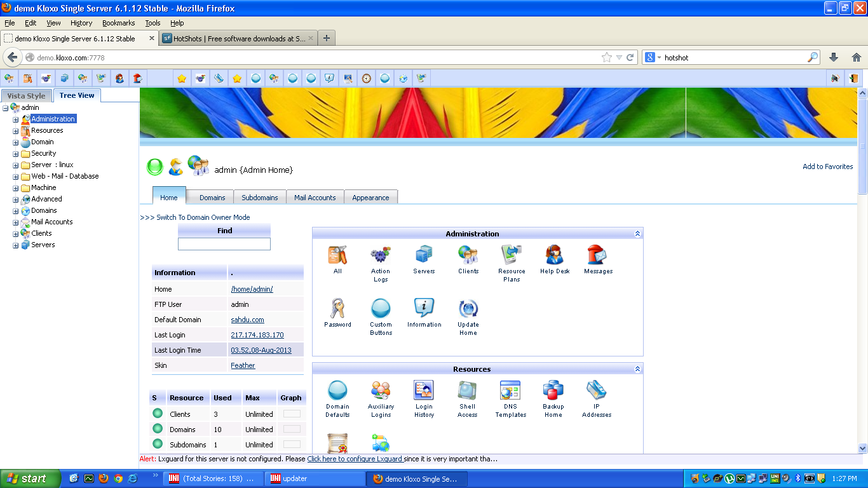868x488 pixels.
Task: Open the Action Logs icon
Action: (381, 255)
